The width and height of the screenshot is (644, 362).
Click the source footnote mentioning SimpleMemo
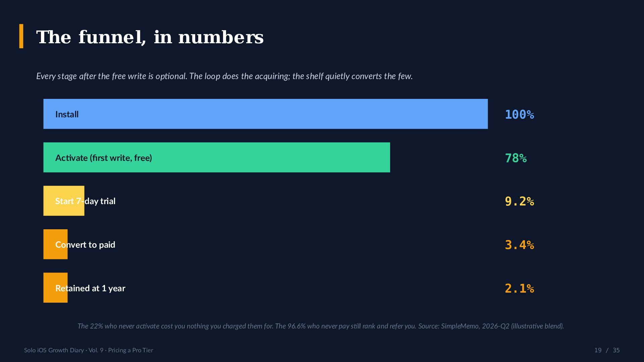(321, 326)
